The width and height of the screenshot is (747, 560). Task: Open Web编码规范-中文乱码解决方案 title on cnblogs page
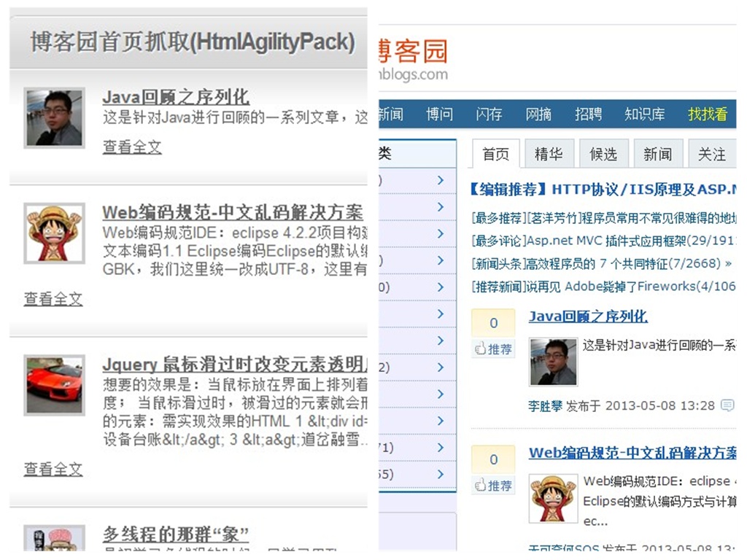click(632, 452)
